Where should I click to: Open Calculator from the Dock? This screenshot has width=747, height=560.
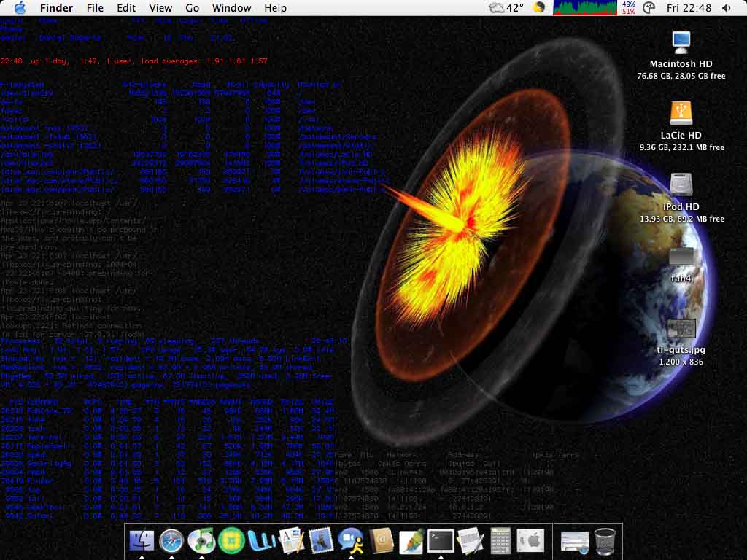(x=500, y=540)
